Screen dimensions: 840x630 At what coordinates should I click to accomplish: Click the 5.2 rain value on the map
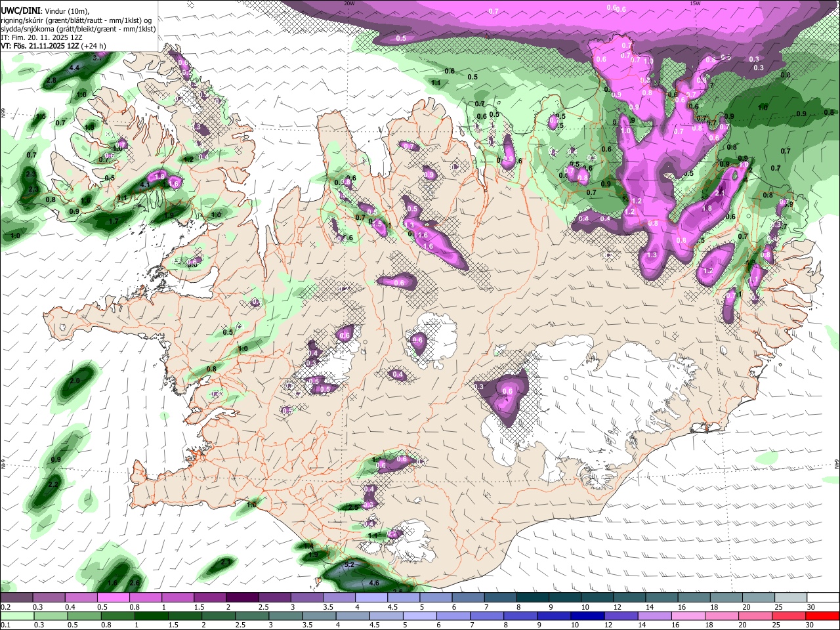click(x=349, y=564)
